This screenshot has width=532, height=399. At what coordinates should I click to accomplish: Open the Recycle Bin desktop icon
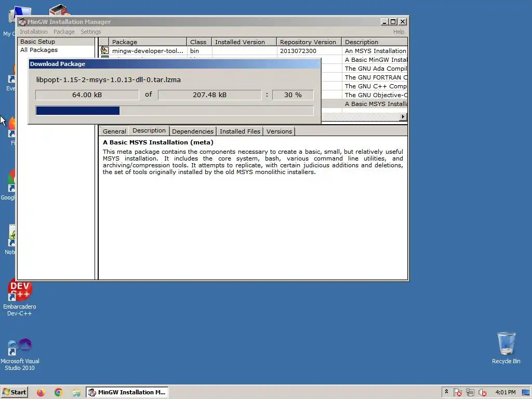click(506, 348)
